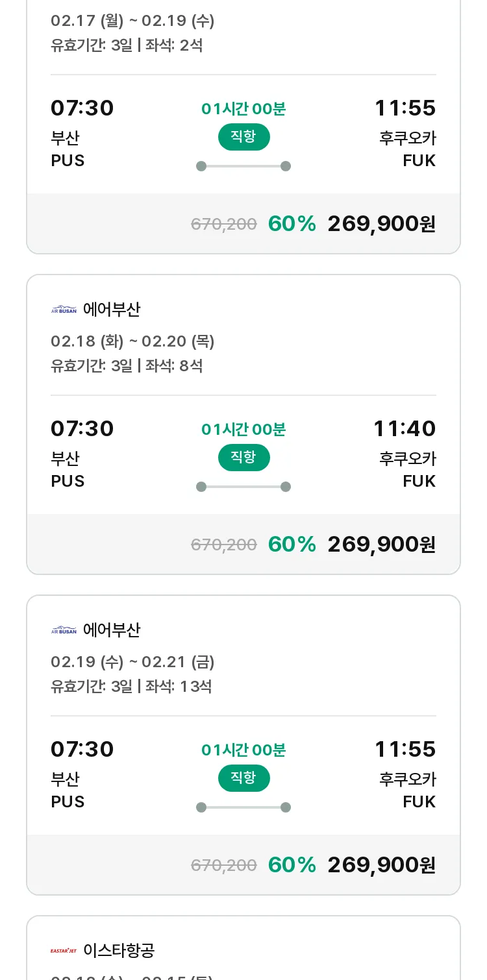Click Air Busan logo on 02.18 flight card
The width and height of the screenshot is (487, 980).
click(64, 310)
